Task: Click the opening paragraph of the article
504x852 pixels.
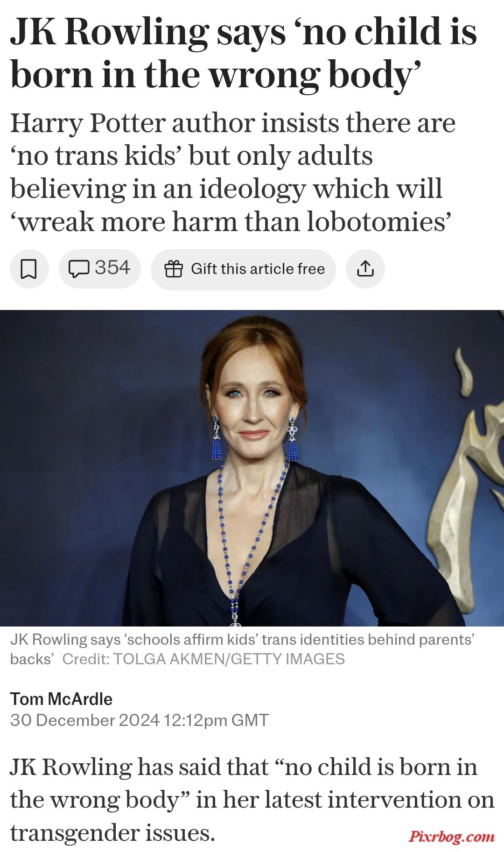Action: (x=252, y=800)
